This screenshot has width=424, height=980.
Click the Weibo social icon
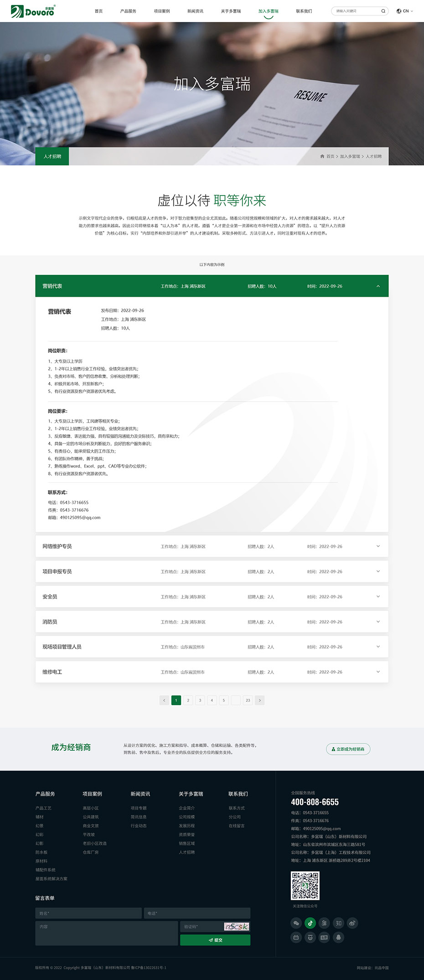352,923
